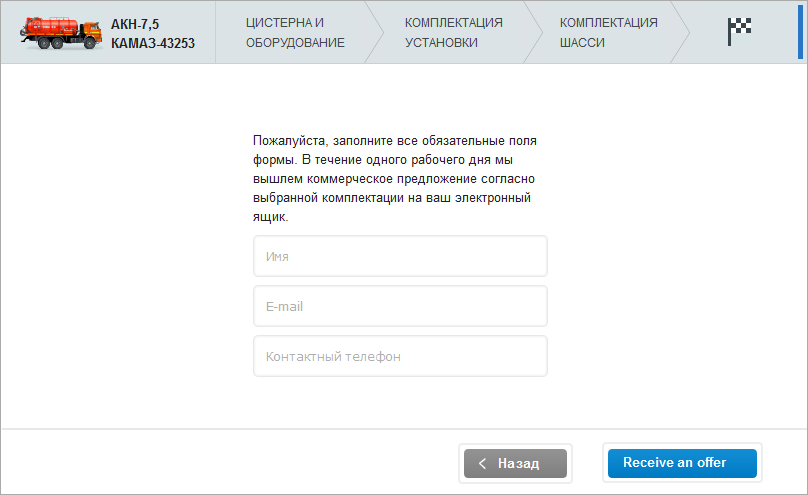The height and width of the screenshot is (495, 808).
Task: Click the КАМАЗ-43253 chassis label
Action: click(x=153, y=43)
